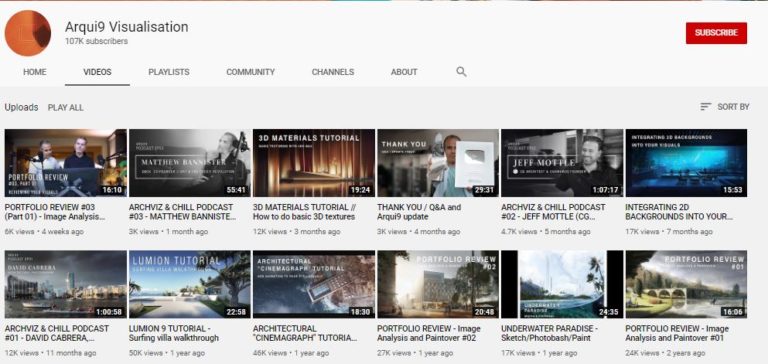Click title PORTFOLIO REVIEW #03 (Part 01)

click(55, 212)
